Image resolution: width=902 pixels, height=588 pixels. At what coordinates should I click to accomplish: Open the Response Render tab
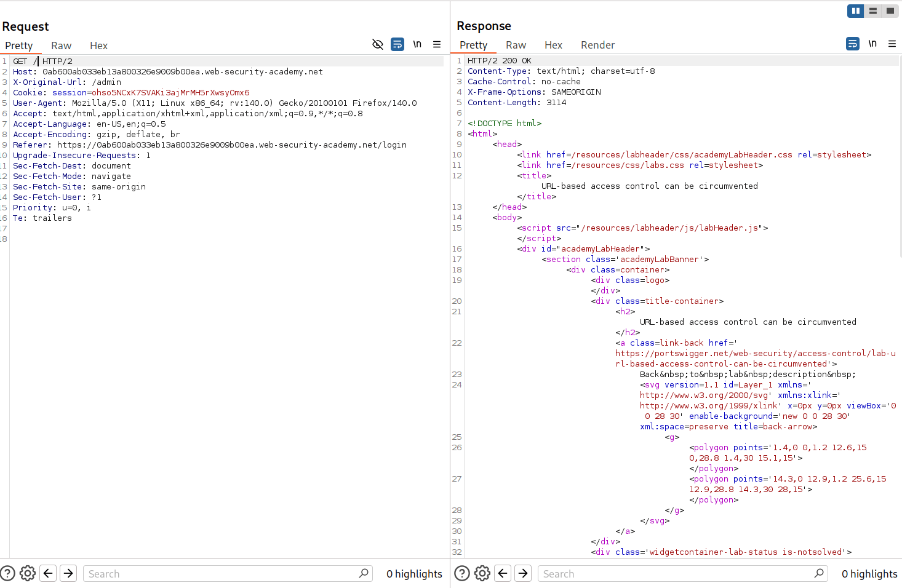click(597, 45)
